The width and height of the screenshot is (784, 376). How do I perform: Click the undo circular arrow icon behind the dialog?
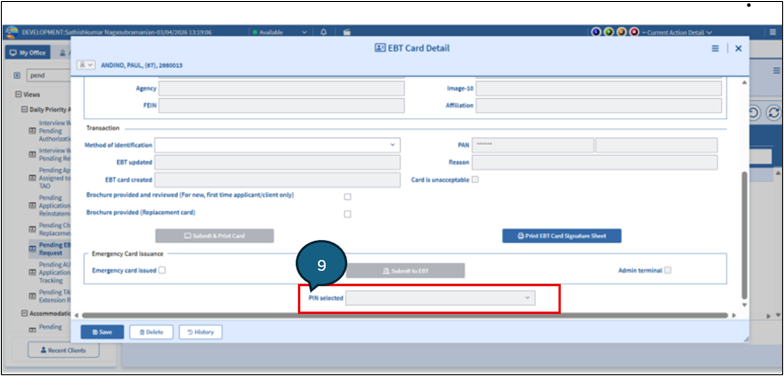point(753,113)
